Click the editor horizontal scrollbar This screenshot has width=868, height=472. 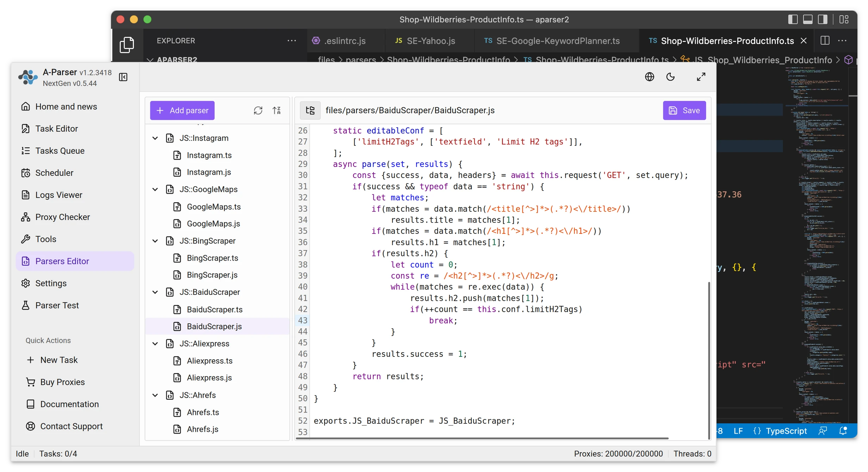(482, 439)
